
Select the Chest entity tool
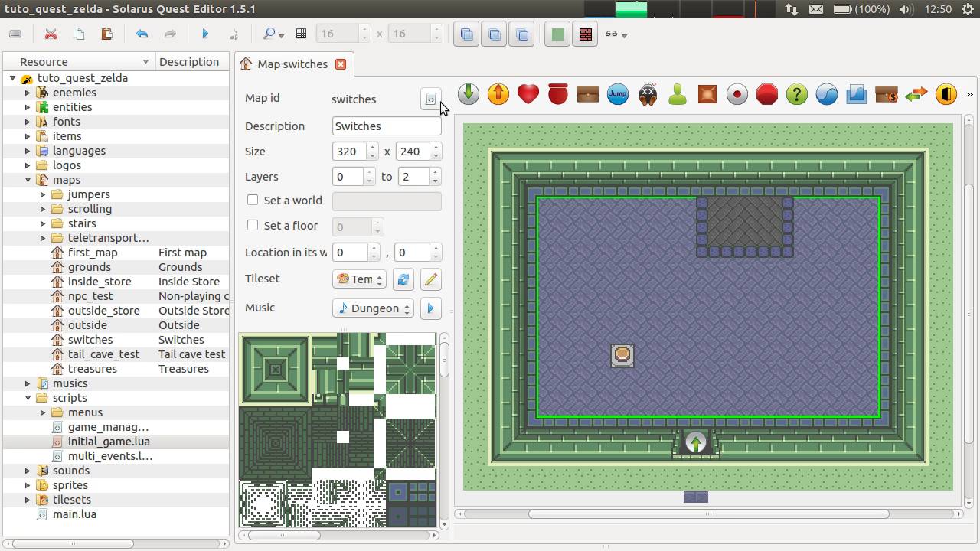coord(588,94)
